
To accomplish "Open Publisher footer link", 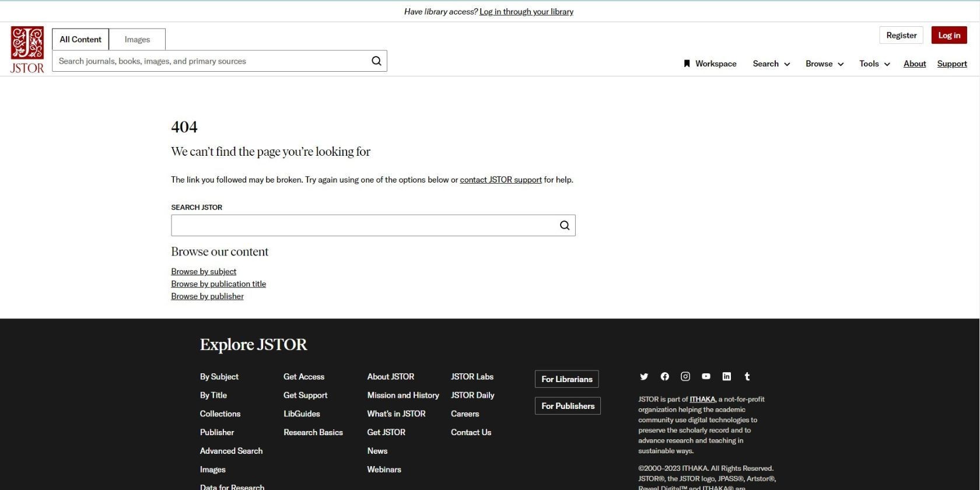I will pos(216,432).
